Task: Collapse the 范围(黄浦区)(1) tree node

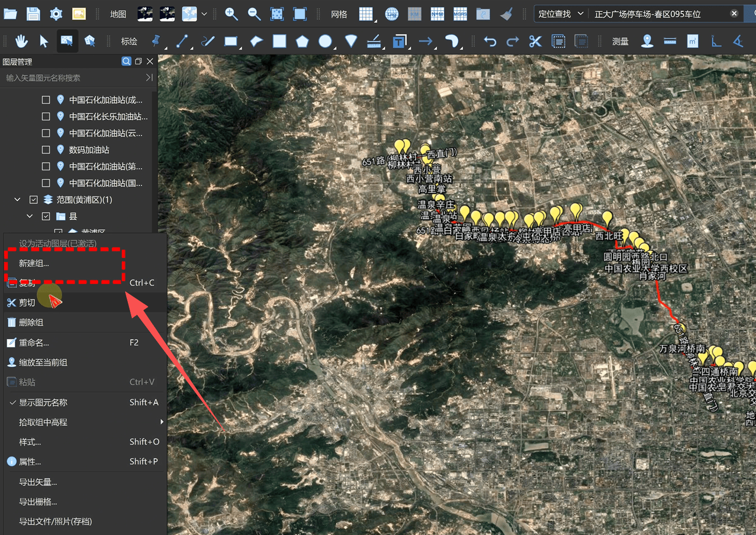Action: pos(18,200)
